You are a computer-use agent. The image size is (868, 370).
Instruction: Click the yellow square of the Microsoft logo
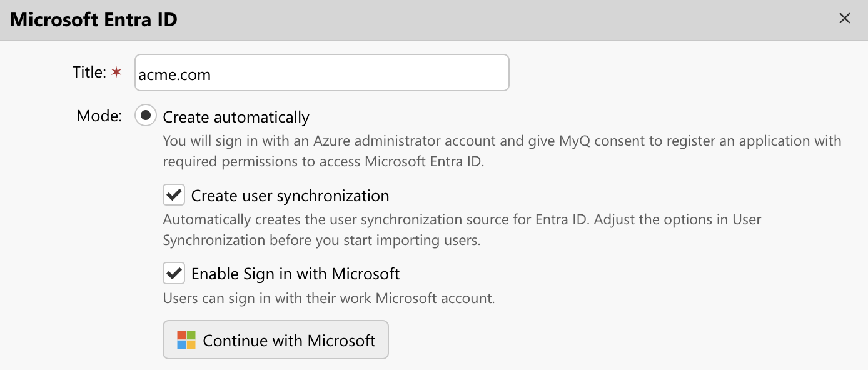coord(191,344)
